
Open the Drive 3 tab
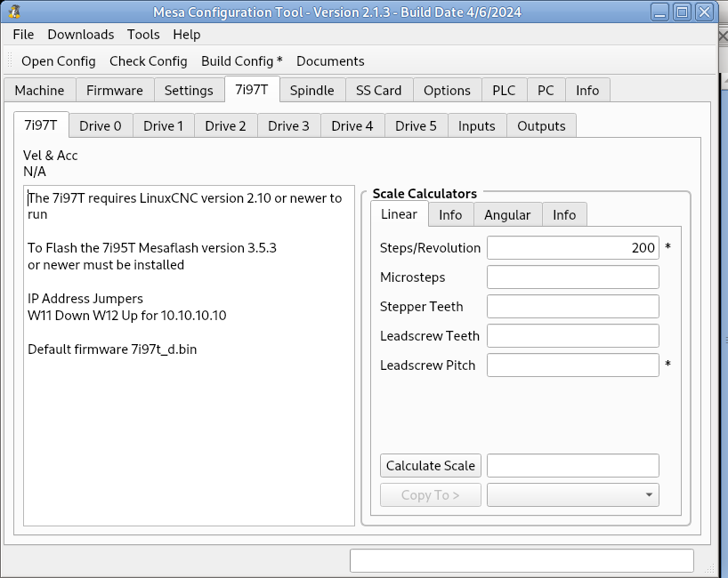point(288,125)
